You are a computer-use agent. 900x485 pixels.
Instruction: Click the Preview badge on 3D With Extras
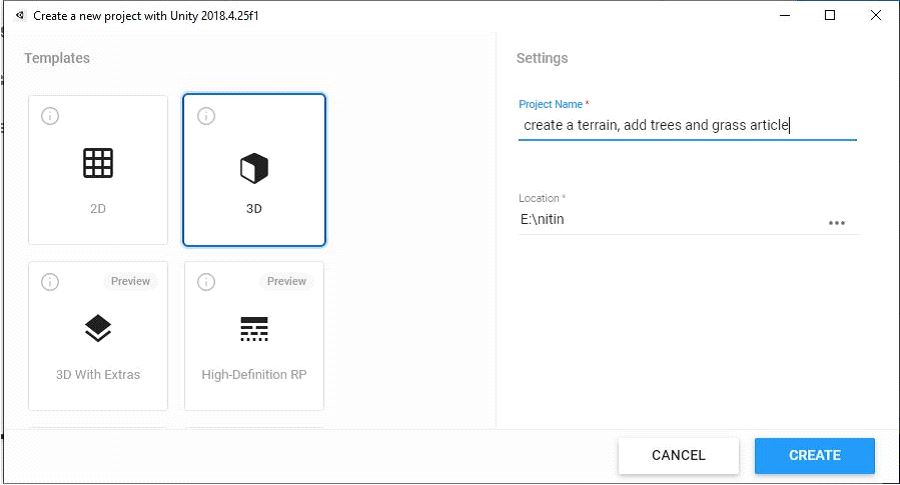130,281
